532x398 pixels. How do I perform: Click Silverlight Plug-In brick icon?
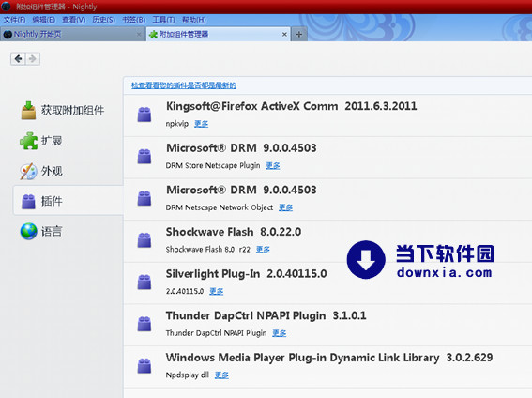(x=144, y=282)
